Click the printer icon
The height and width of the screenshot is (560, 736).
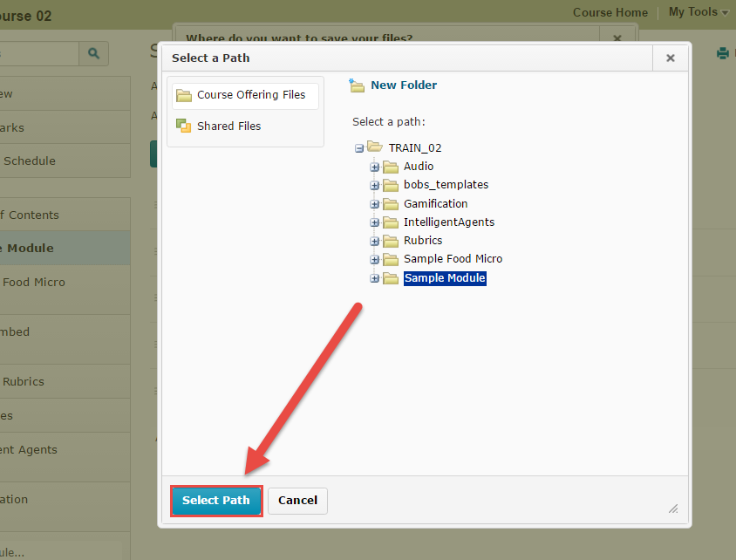click(x=723, y=53)
